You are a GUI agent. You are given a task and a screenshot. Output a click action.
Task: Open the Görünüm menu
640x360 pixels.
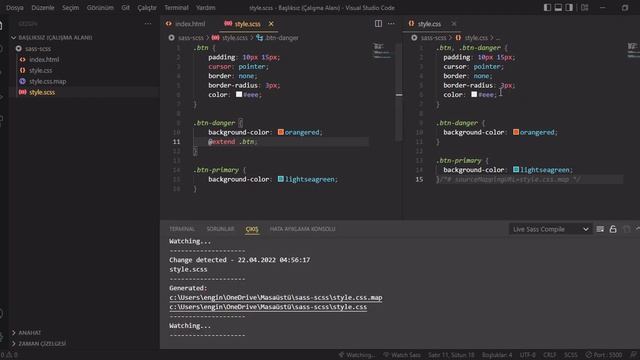pos(100,7)
